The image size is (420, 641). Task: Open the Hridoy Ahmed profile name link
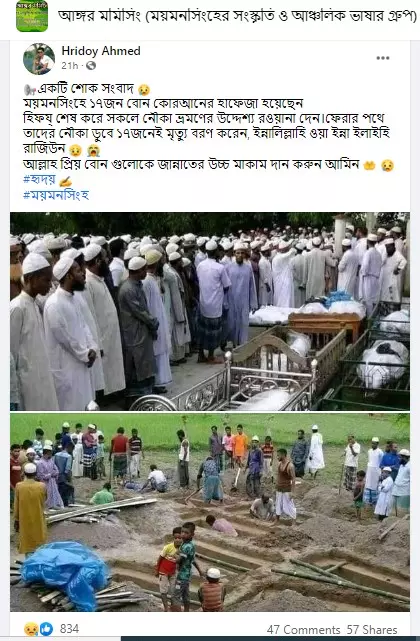coord(101,51)
